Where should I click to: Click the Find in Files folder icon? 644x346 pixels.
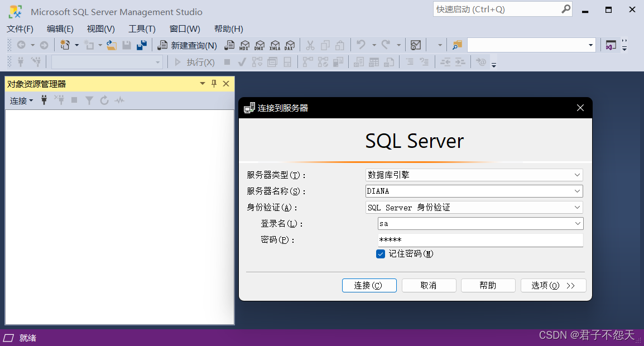click(457, 45)
